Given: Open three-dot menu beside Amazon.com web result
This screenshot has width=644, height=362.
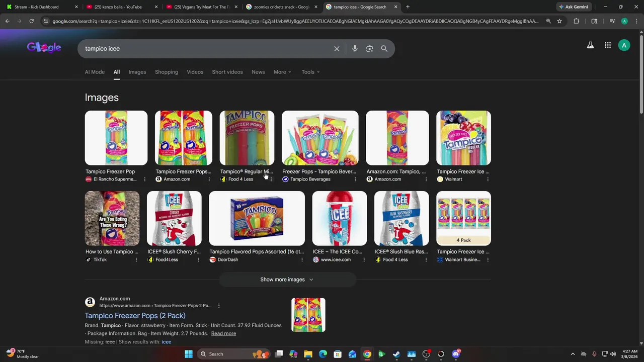Looking at the screenshot, I should 219,306.
